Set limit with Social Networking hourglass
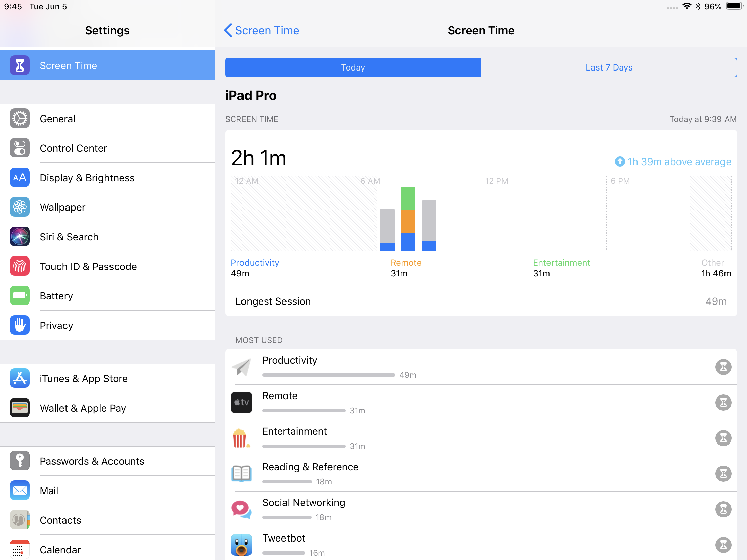The height and width of the screenshot is (560, 747). 723,509
